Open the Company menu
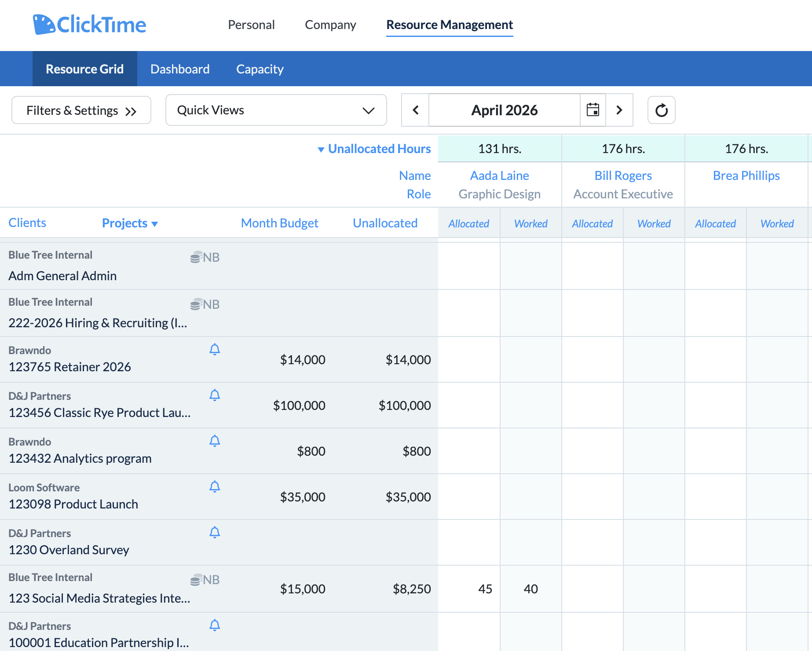Screen dimensions: 812x651 pyautogui.click(x=330, y=25)
